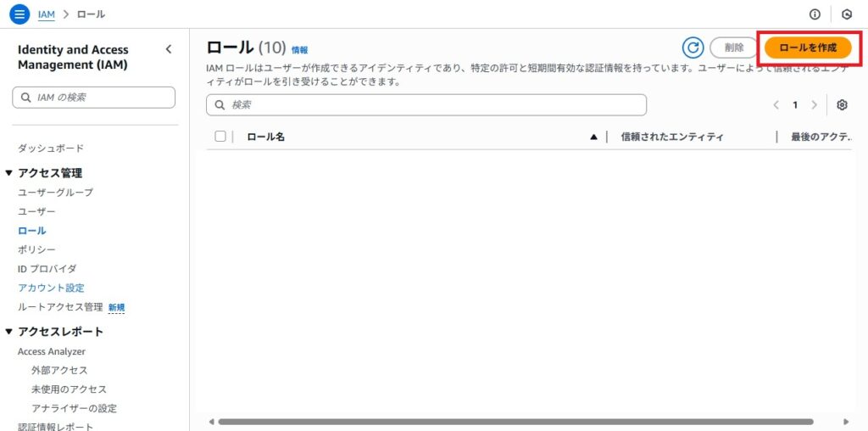This screenshot has height=431, width=868.
Task: Collapse the IAM sidebar with the chevron
Action: [x=169, y=49]
